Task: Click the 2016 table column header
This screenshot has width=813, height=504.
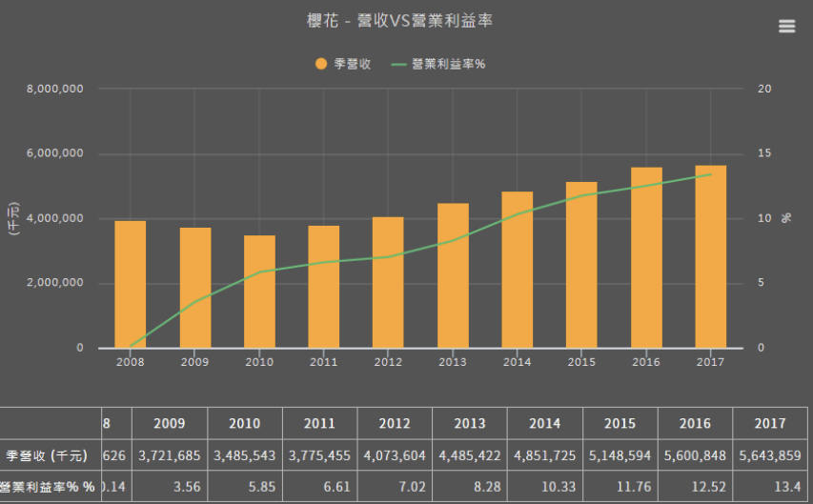Action: (x=696, y=424)
